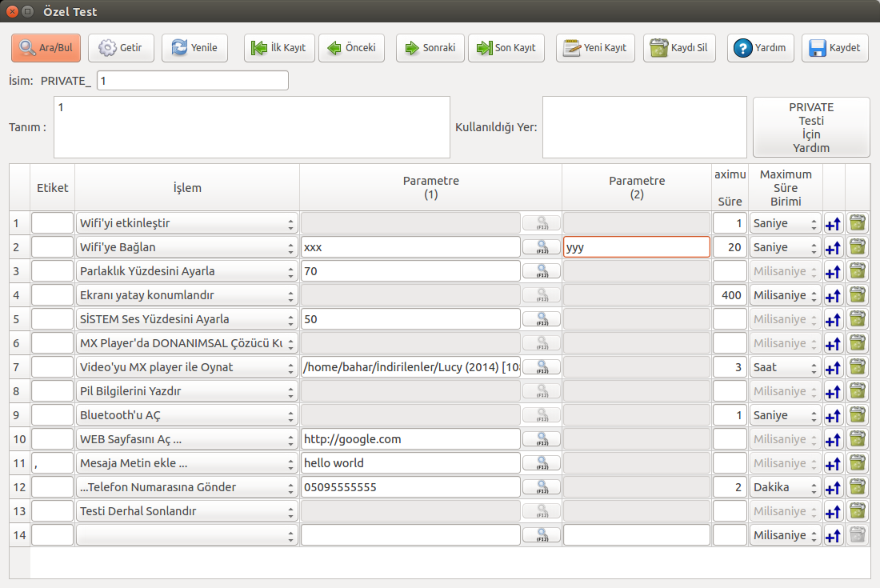Click the F12 search icon in row 2
Viewport: 880px width, 588px height.
click(x=542, y=247)
